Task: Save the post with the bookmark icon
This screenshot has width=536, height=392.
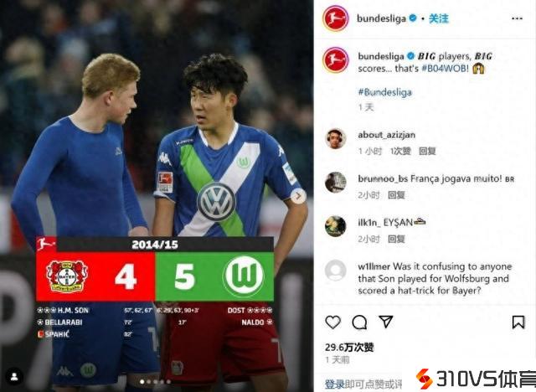Action: coord(518,322)
